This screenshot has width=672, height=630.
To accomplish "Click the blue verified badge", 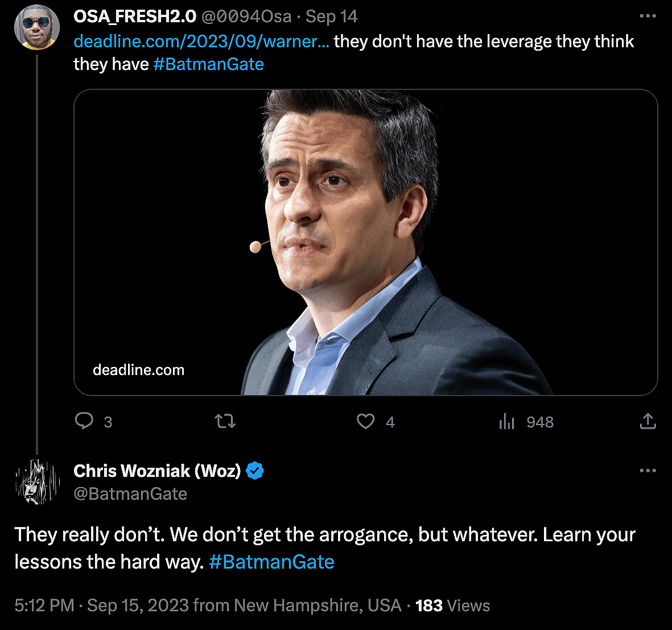I will pos(255,471).
